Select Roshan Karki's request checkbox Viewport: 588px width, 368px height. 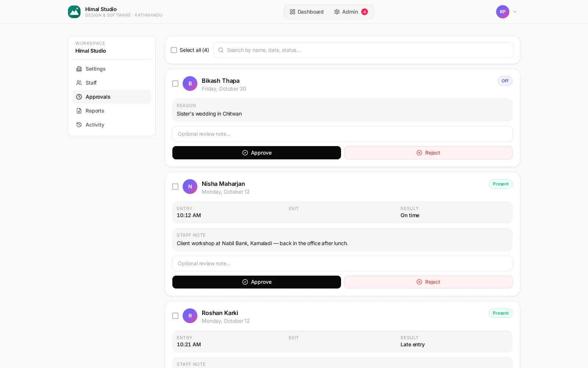(175, 316)
